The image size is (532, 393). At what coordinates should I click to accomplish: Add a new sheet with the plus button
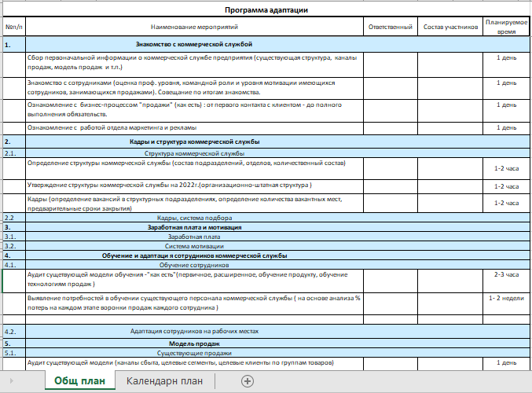tap(248, 381)
